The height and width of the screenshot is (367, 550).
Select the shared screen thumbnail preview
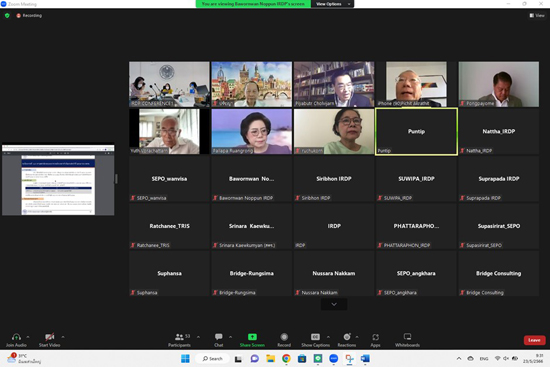coord(58,180)
